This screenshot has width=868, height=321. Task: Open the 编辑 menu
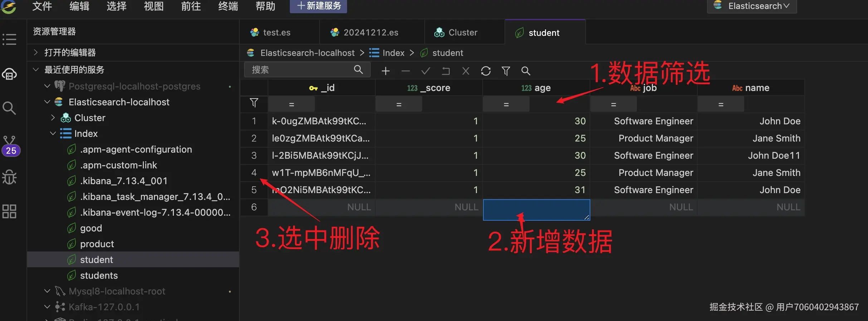[x=79, y=6]
